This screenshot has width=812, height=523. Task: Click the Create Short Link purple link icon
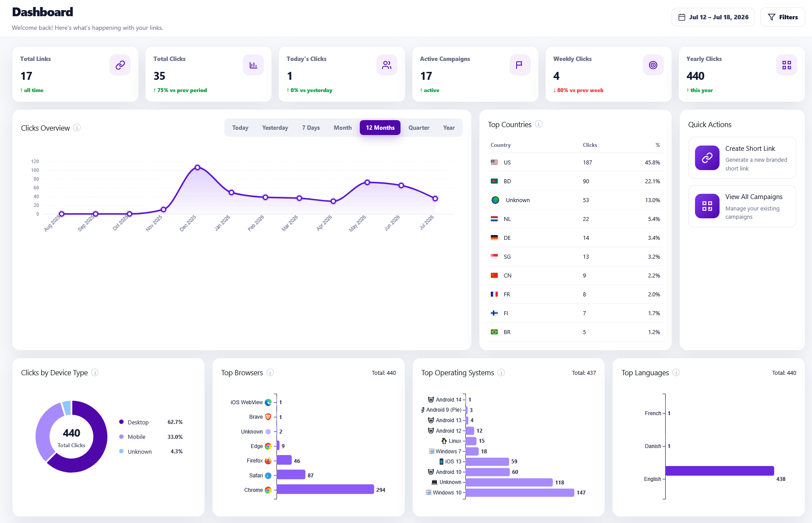pos(707,158)
